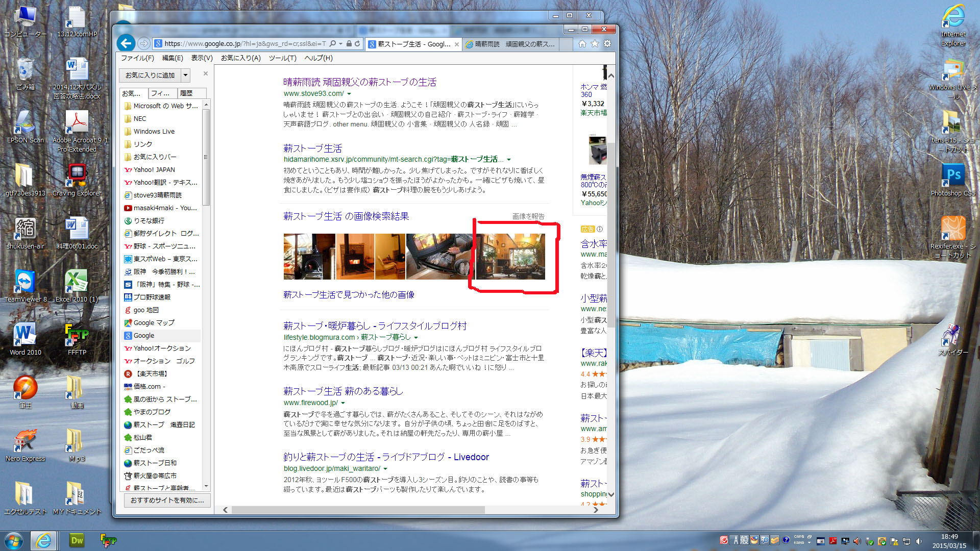980x551 pixels.
Task: Expand www.firewood.jp result dropdown arrow
Action: (343, 403)
